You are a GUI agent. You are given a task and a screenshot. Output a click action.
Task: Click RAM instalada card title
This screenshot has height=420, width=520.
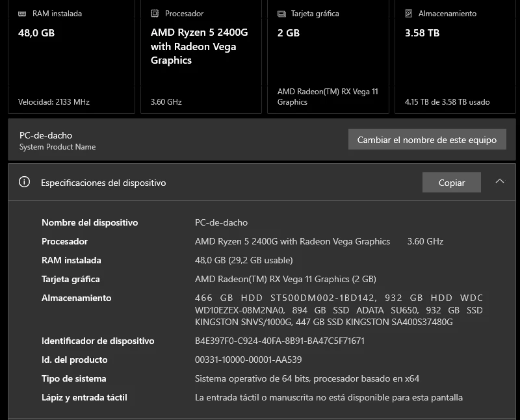pyautogui.click(x=57, y=14)
